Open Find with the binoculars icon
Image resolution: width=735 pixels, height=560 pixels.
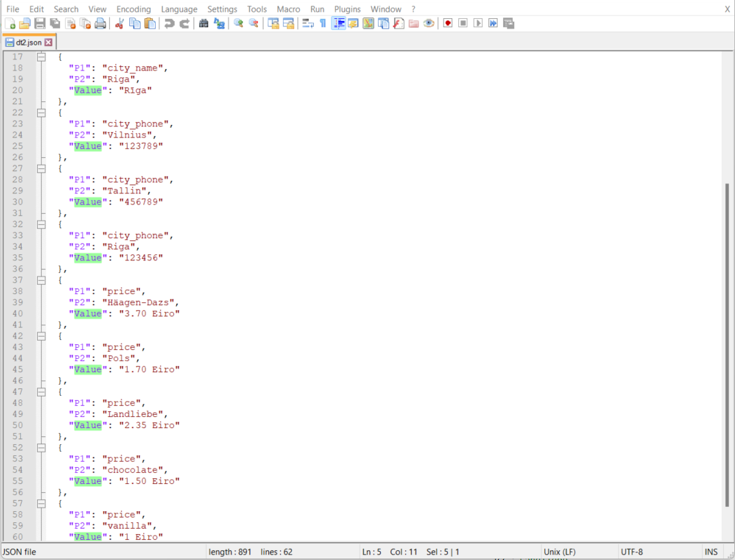(204, 23)
